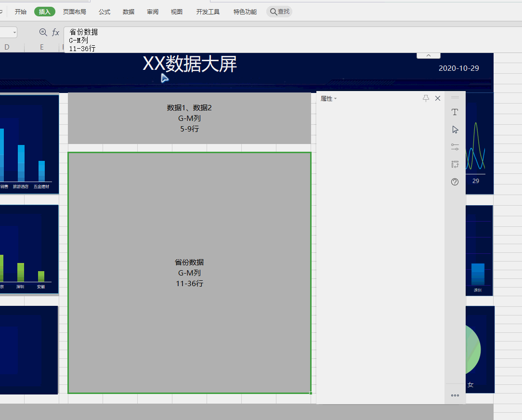Select the 省份数据 placeholder cell
The image size is (522, 420).
(x=189, y=273)
